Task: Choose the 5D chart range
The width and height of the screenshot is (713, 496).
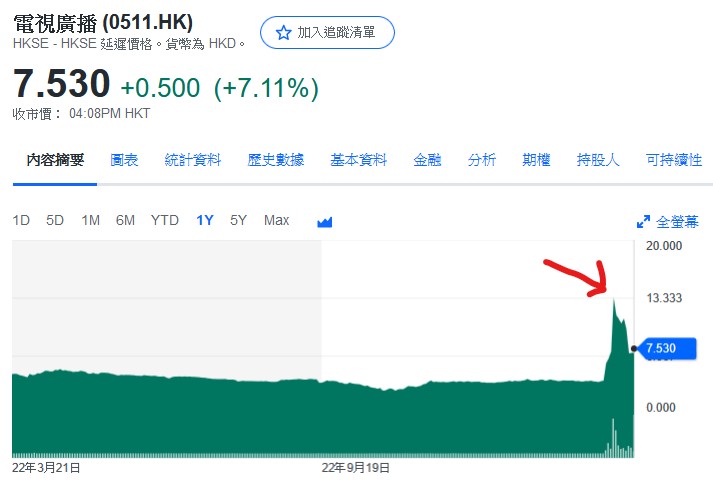Action: 55,220
